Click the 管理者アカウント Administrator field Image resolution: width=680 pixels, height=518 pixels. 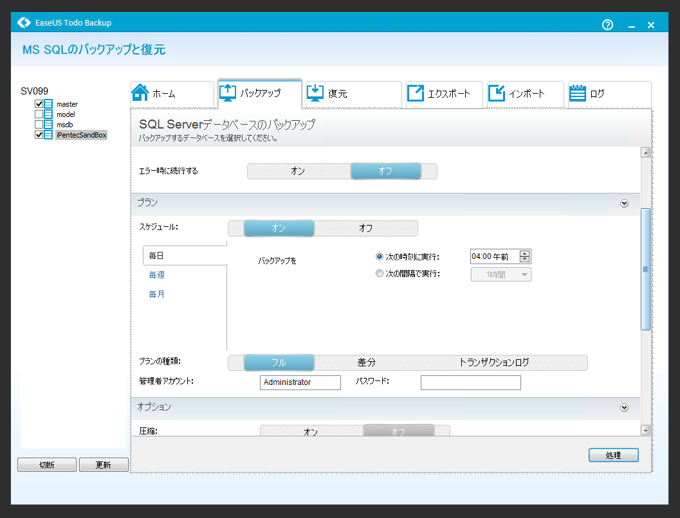(x=300, y=382)
